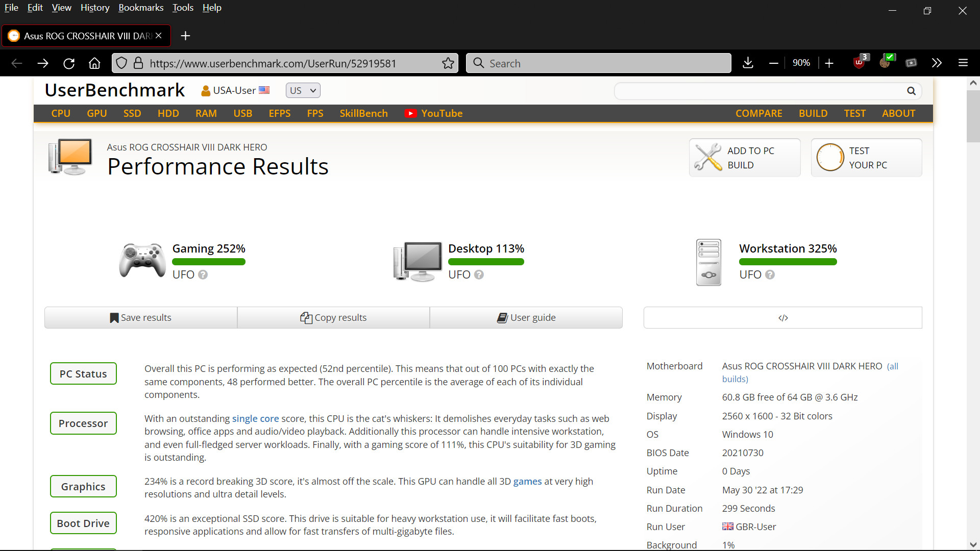This screenshot has width=980, height=551.
Task: Open the Firefox hamburger application menu
Action: point(963,63)
